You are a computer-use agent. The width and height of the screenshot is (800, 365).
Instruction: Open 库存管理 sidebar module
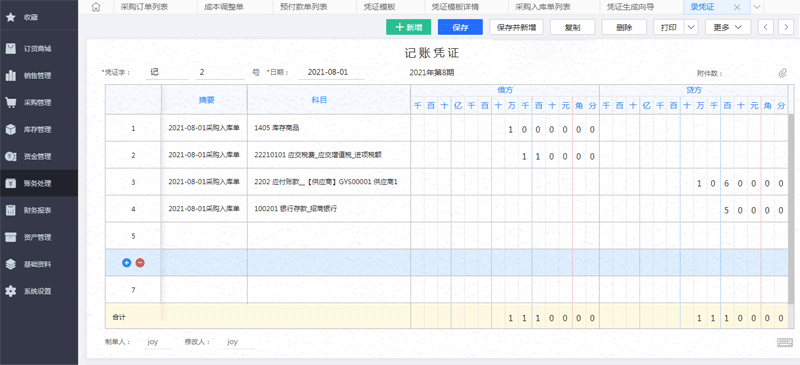click(39, 130)
